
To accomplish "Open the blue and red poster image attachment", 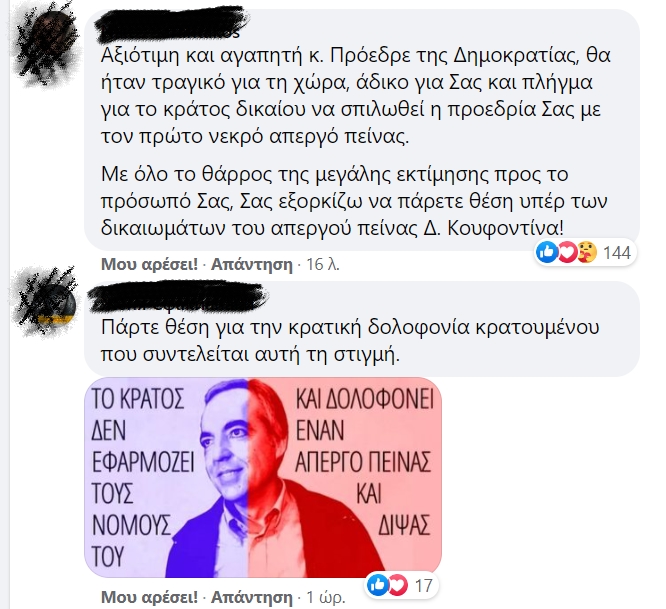I will click(x=263, y=477).
